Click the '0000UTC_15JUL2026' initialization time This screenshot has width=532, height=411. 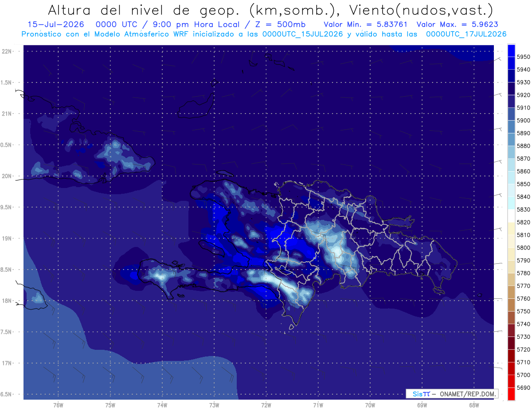click(303, 34)
